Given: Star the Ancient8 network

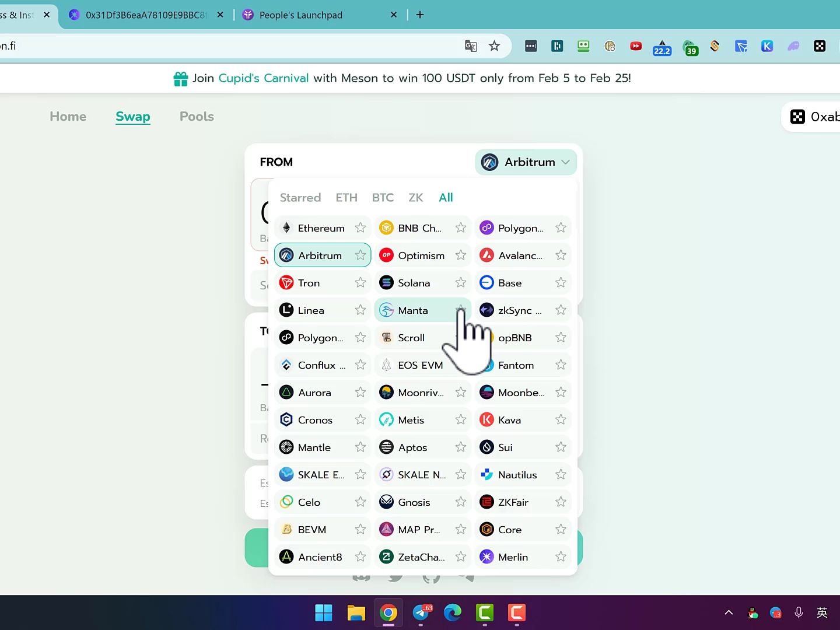Looking at the screenshot, I should pos(360,556).
